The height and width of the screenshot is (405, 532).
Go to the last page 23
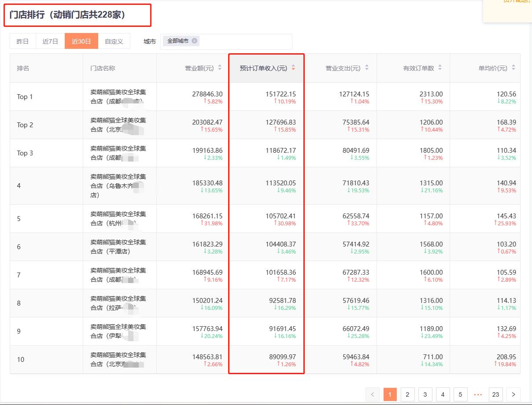click(495, 394)
